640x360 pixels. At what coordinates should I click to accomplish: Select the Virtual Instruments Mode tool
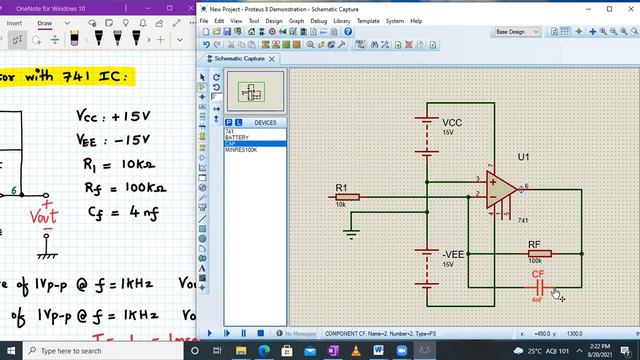[x=202, y=207]
